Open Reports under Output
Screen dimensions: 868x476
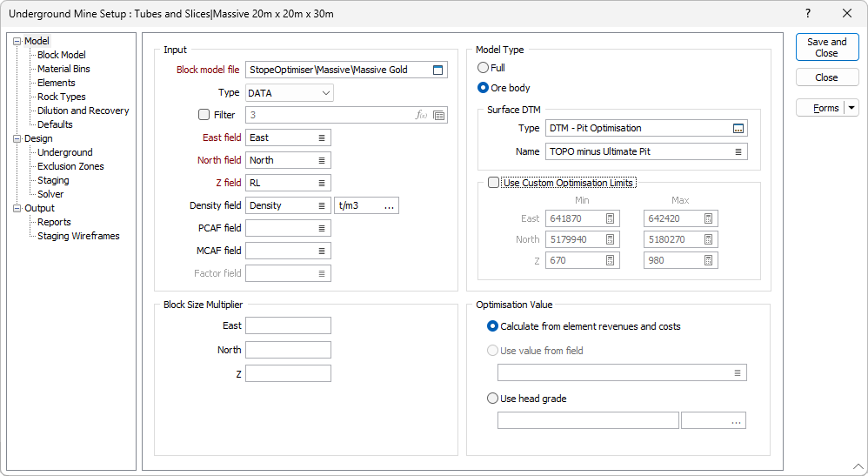click(x=54, y=222)
